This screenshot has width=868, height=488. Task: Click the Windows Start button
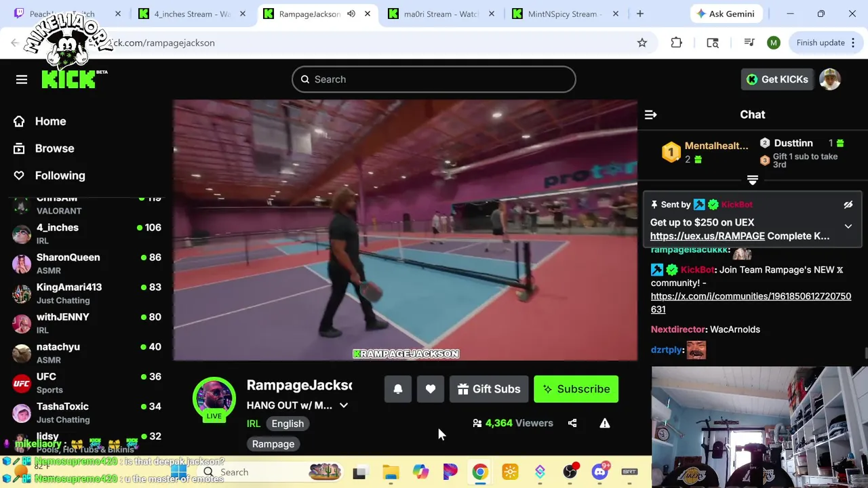coord(178,472)
